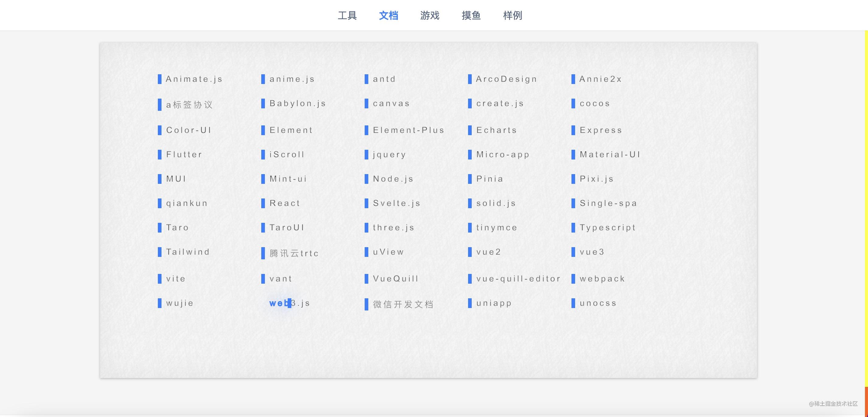Click the wujie link
Viewport: 868px width, 417px height.
pyautogui.click(x=180, y=303)
